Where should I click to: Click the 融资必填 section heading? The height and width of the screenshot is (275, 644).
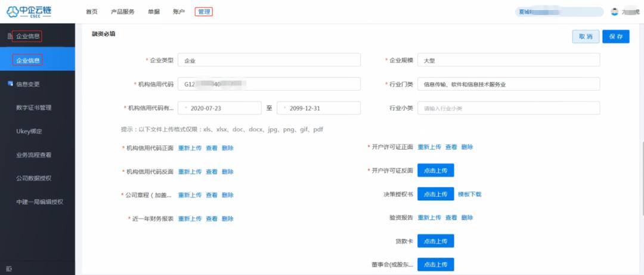point(104,34)
